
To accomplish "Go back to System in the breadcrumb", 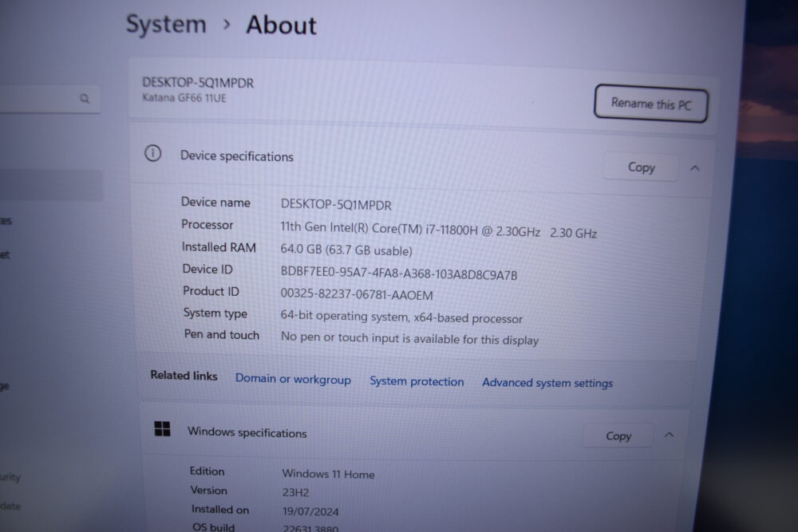I will pyautogui.click(x=166, y=24).
